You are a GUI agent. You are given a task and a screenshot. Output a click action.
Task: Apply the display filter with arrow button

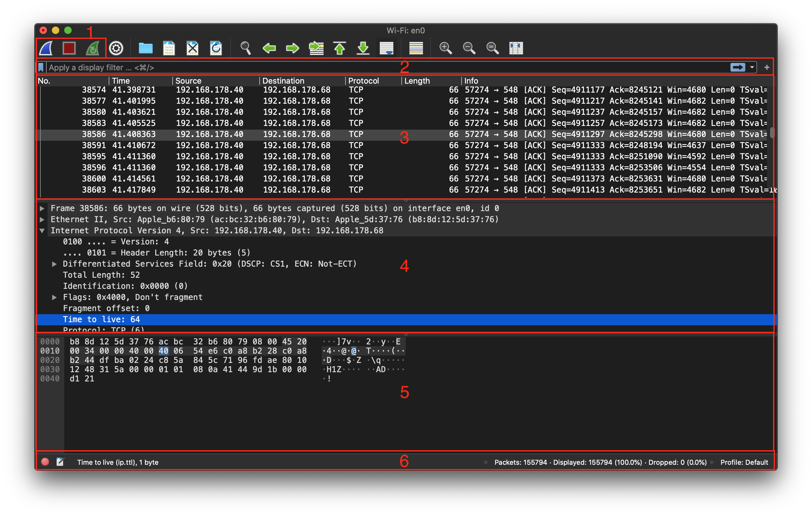point(738,67)
